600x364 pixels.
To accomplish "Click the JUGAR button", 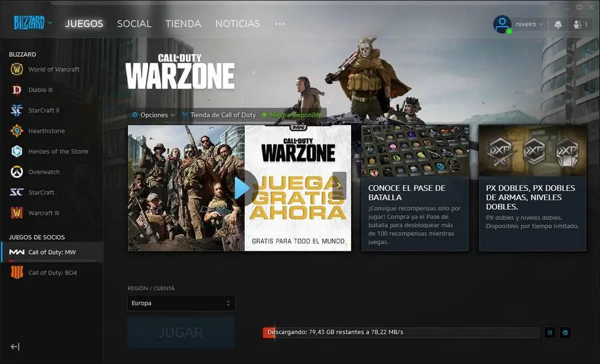I will [x=181, y=332].
